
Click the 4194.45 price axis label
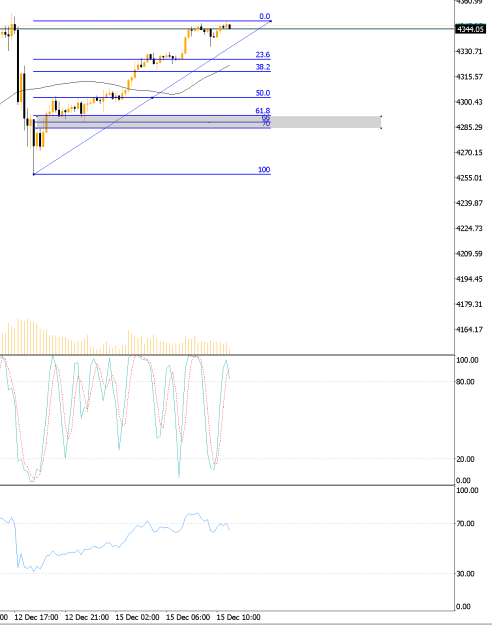tap(469, 279)
